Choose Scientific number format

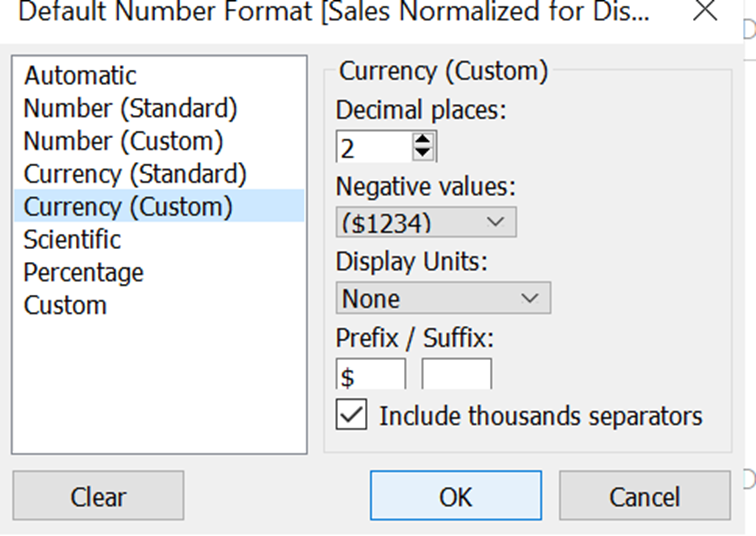coord(72,240)
